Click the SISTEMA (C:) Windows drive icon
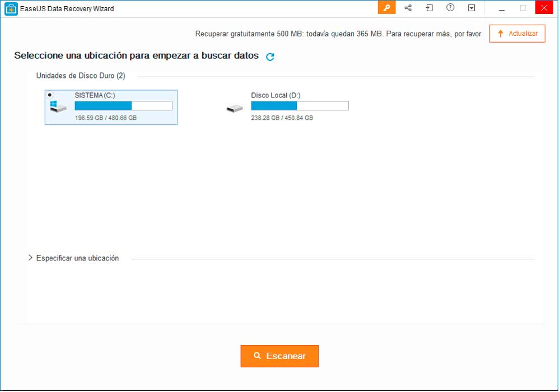 (58, 107)
